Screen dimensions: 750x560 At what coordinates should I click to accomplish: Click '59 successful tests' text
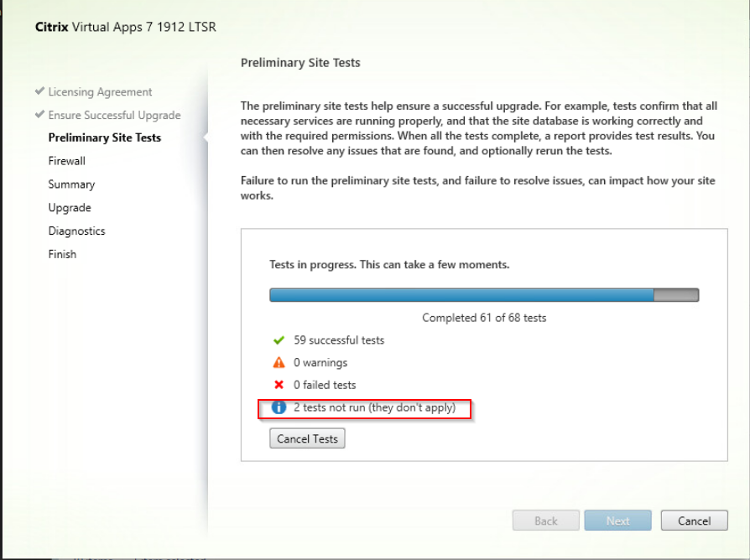[339, 340]
